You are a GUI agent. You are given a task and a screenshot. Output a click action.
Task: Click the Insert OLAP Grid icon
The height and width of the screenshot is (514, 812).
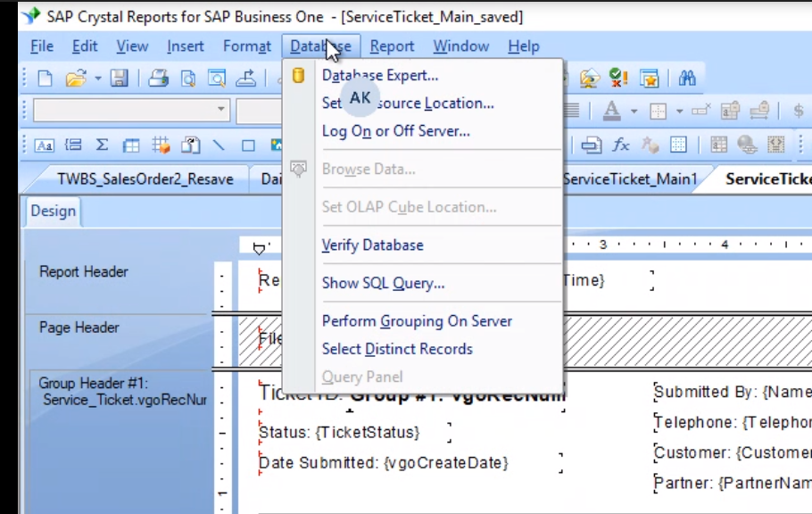click(x=161, y=145)
